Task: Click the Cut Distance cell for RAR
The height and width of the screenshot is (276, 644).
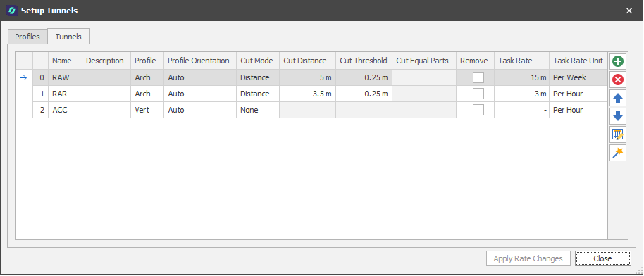Action: (308, 94)
